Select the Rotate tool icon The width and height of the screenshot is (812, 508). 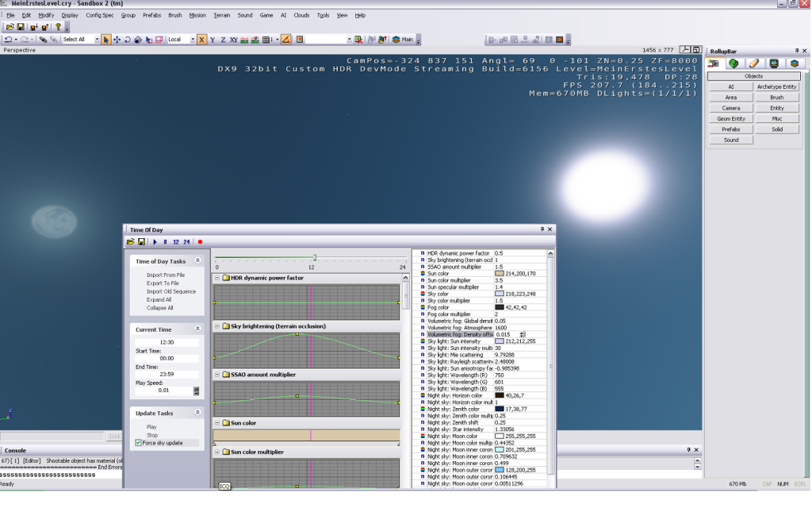click(x=128, y=40)
